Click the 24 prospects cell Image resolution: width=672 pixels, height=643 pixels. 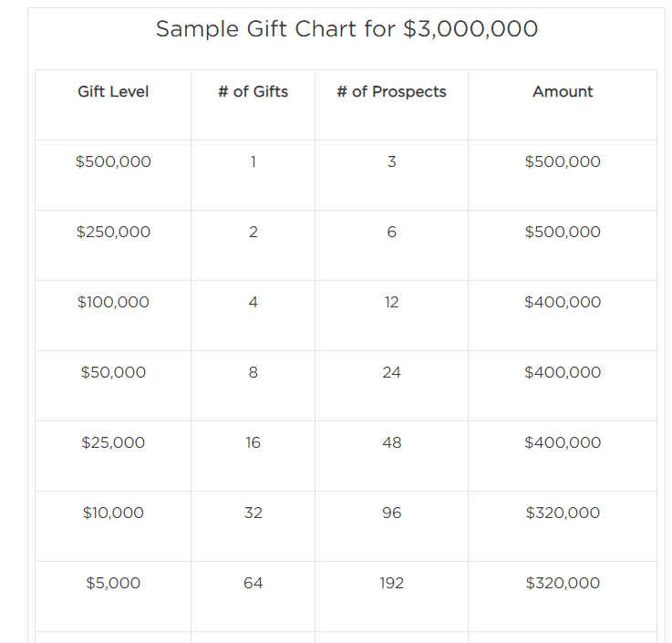(x=391, y=373)
